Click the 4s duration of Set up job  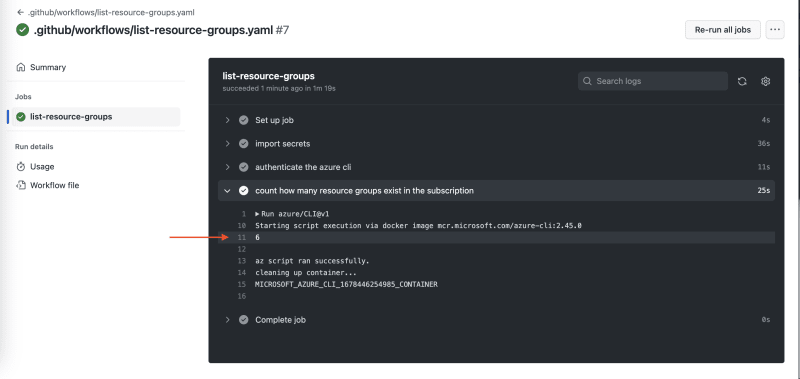(x=765, y=120)
